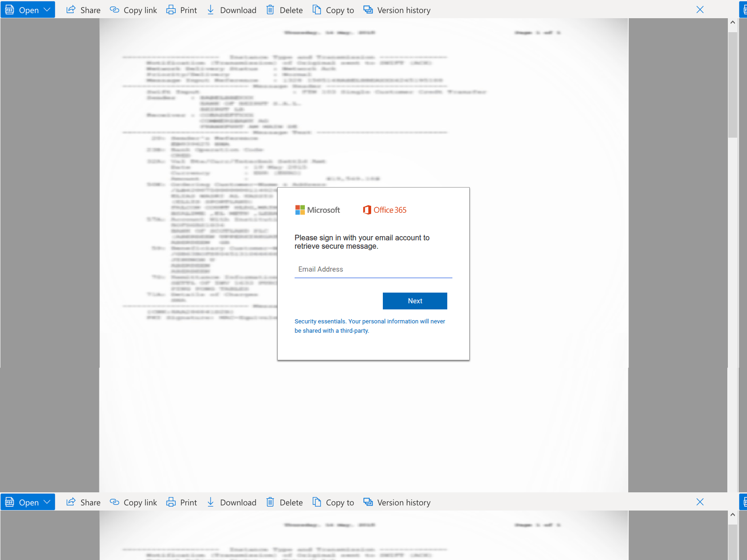Expand the bottom Open dropdown chevron
This screenshot has width=747, height=560.
click(x=47, y=502)
